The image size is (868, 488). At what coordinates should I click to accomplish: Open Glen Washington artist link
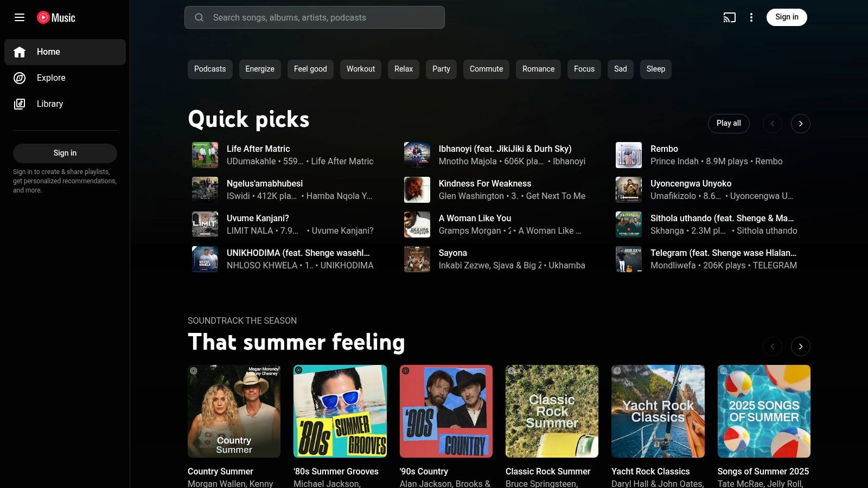click(x=471, y=196)
